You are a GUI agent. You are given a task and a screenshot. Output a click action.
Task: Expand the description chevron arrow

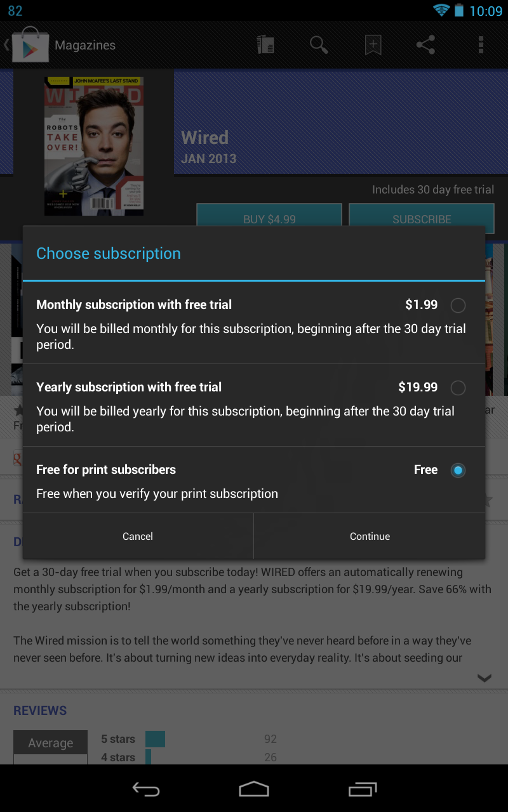pyautogui.click(x=485, y=678)
